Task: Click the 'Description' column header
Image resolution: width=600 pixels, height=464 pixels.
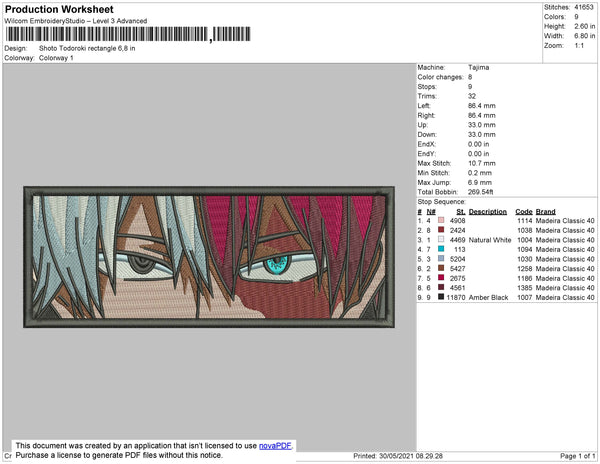Action: (x=488, y=212)
